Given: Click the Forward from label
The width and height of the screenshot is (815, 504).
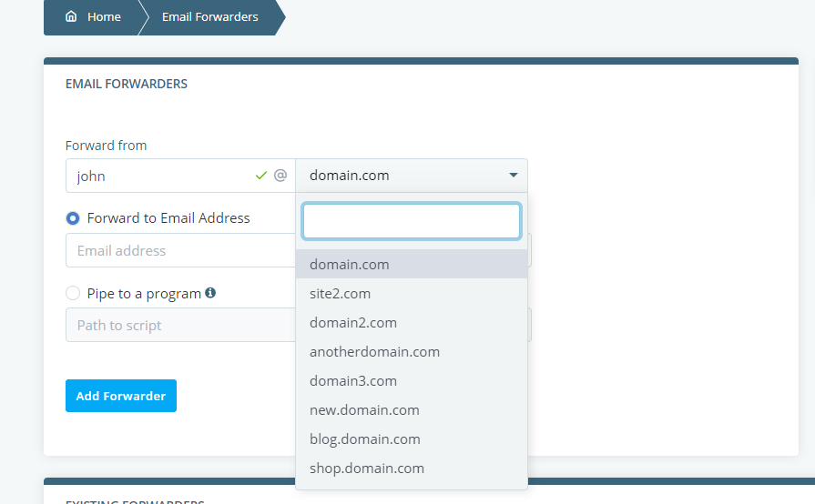Looking at the screenshot, I should coord(106,146).
